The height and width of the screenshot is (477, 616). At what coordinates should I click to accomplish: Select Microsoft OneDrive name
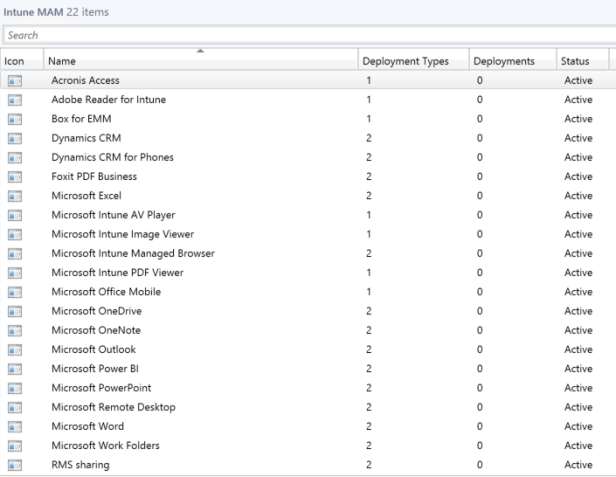pos(97,311)
